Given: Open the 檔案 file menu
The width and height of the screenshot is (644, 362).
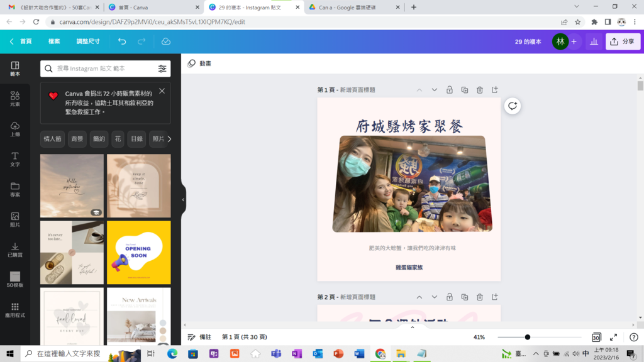Looking at the screenshot, I should tap(54, 41).
